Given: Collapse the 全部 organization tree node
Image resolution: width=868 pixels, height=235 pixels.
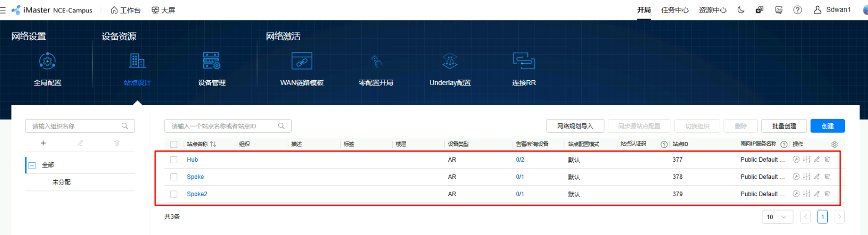Looking at the screenshot, I should pyautogui.click(x=32, y=165).
